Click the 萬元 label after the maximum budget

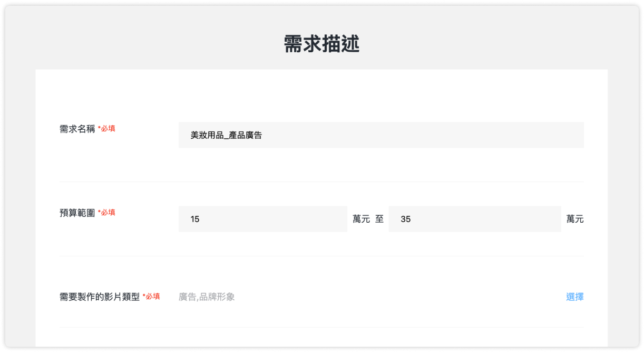click(575, 219)
